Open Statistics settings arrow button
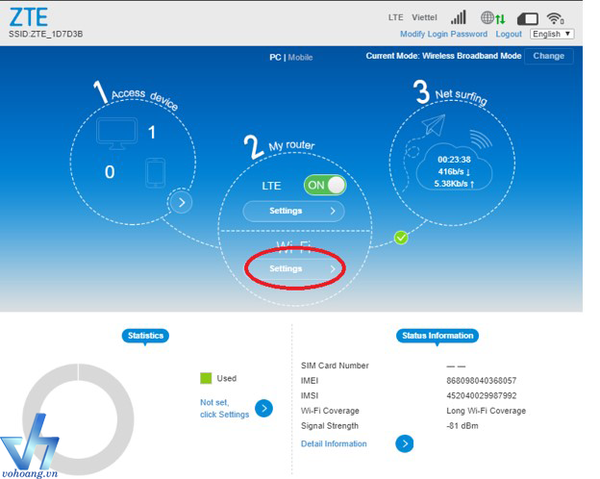This screenshot has height=479, width=600. [264, 408]
